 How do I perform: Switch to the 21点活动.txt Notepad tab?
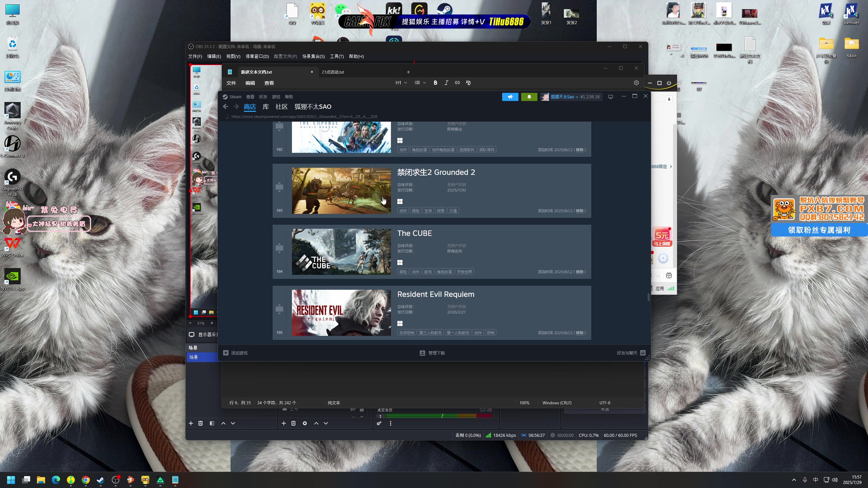tap(359, 72)
